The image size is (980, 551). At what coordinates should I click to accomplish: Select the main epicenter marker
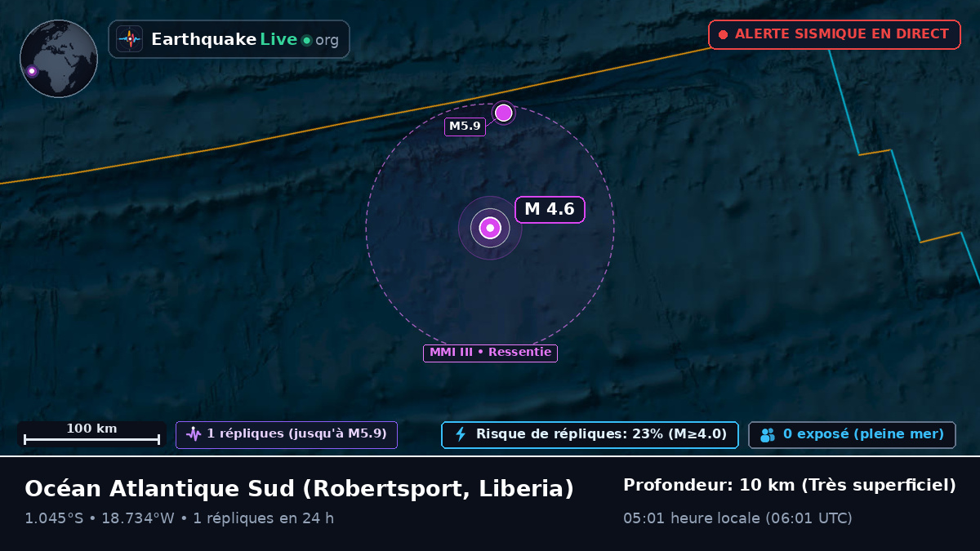click(490, 228)
